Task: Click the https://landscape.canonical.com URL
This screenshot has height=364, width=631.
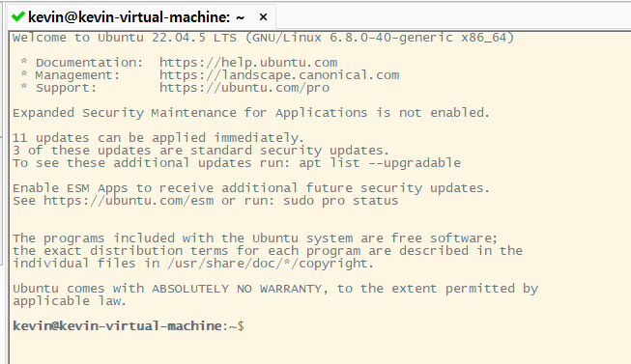Action: [x=279, y=75]
